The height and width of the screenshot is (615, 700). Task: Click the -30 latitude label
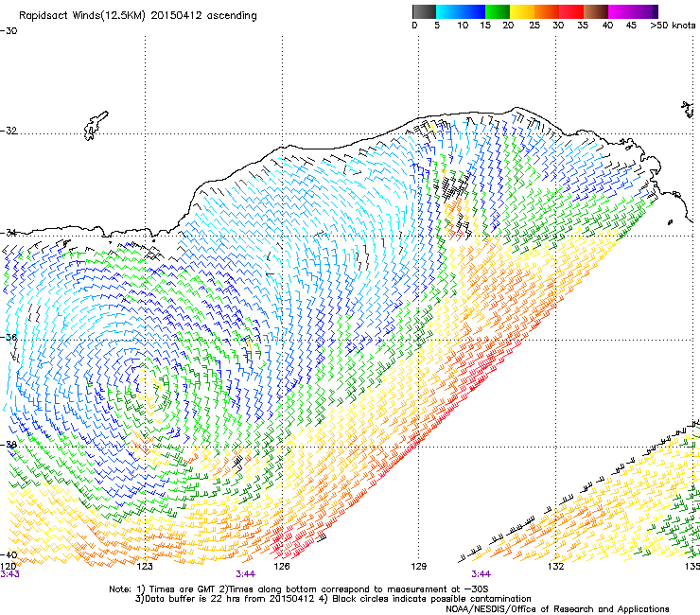coord(9,31)
